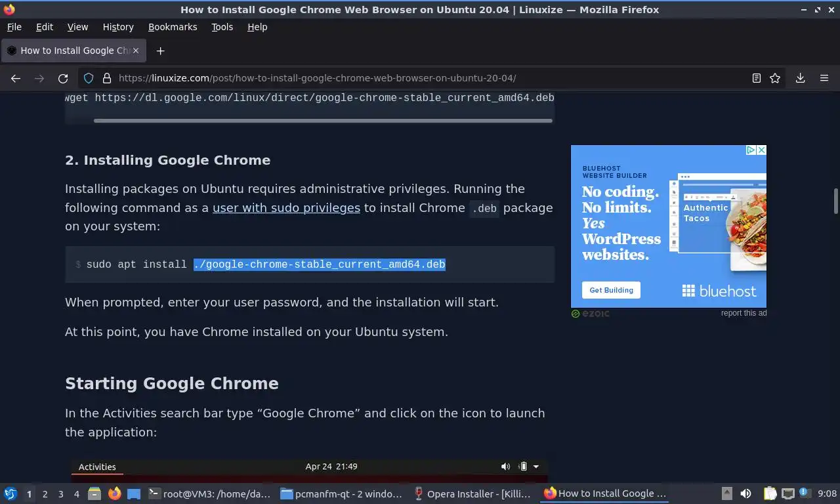Click the inline '.deb' code text
Screen dimensions: 840x504
[x=484, y=208]
